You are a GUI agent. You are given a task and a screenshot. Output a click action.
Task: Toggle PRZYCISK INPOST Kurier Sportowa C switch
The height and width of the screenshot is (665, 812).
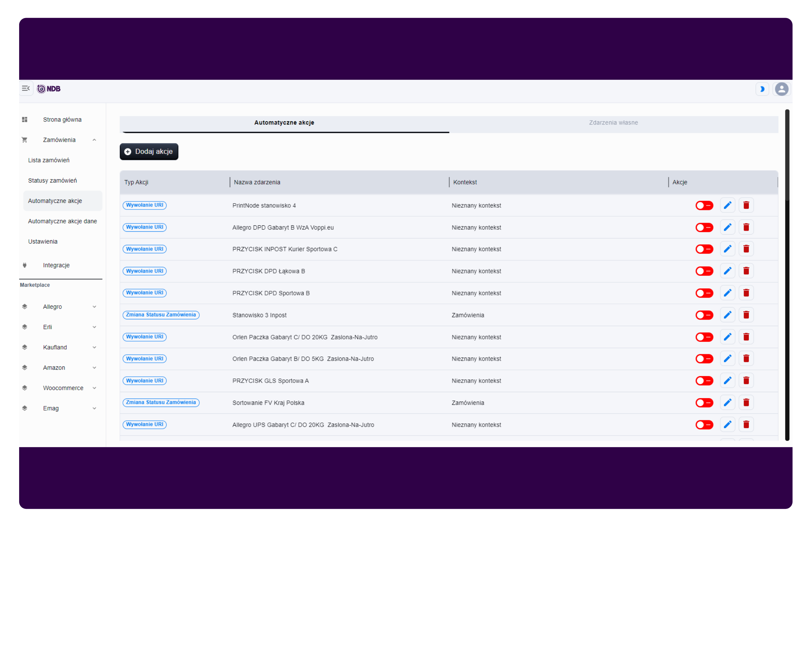click(704, 249)
